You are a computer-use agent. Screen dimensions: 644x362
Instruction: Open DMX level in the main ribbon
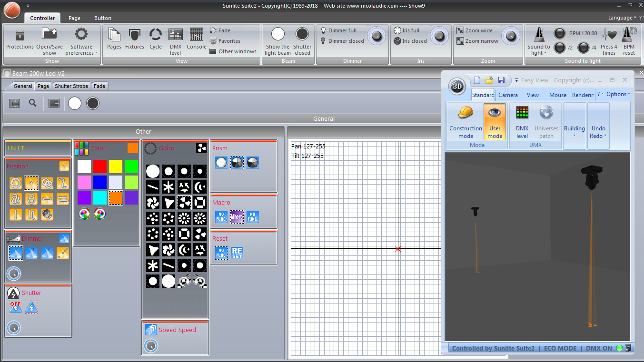coord(176,41)
